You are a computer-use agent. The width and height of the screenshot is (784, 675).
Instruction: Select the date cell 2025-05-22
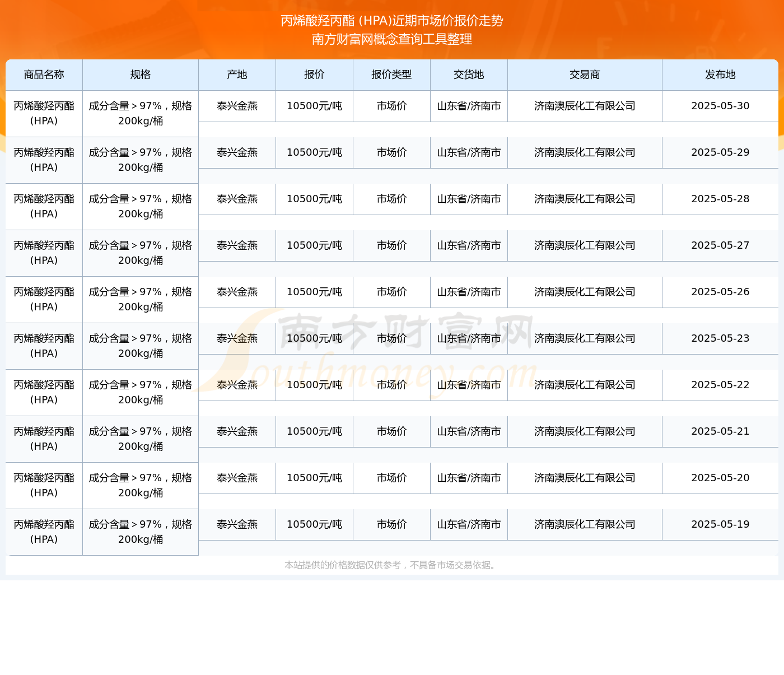point(721,385)
